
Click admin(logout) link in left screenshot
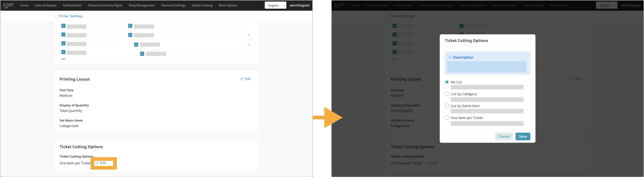pos(299,5)
